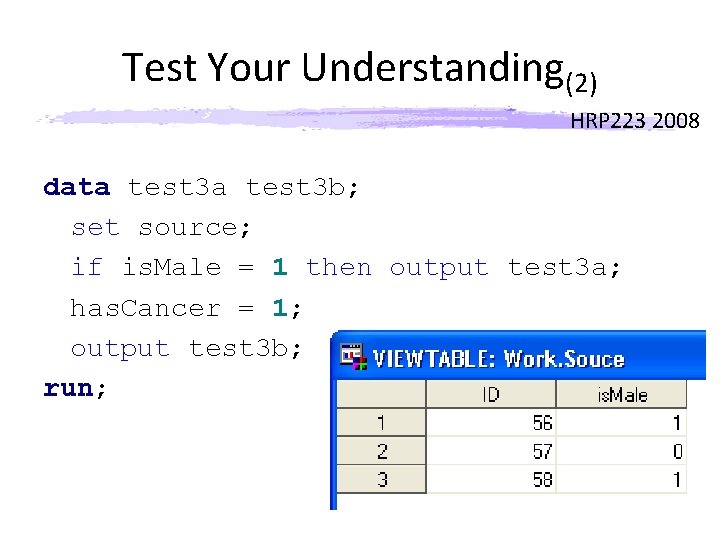Click the ID cell containing 57
This screenshot has width=720, height=540.
coord(491,451)
